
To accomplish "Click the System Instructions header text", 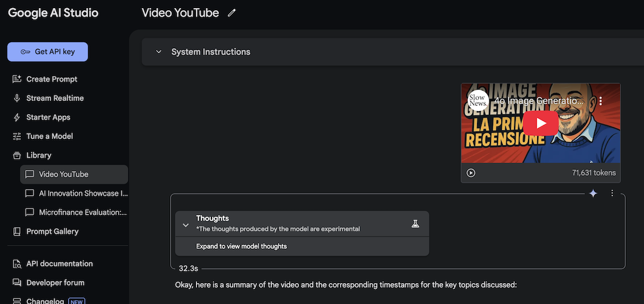I will tap(211, 52).
